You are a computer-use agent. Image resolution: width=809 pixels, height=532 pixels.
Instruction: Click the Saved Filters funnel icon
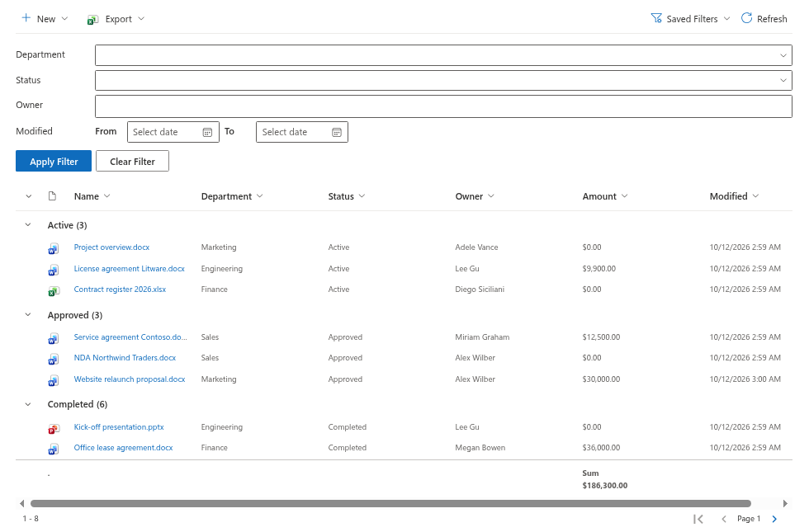coord(656,18)
